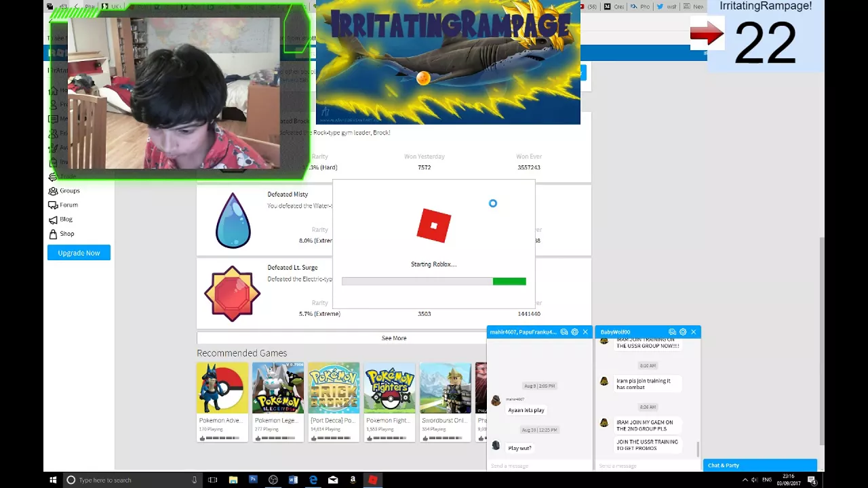Screen dimensions: 868x488
Task: Open Swordburst Online game thumbnail
Action: (445, 388)
